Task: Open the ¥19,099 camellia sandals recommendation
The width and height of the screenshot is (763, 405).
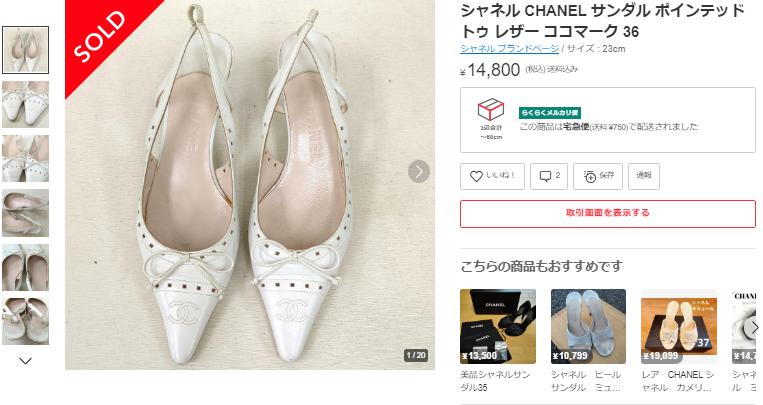Action: coord(678,326)
